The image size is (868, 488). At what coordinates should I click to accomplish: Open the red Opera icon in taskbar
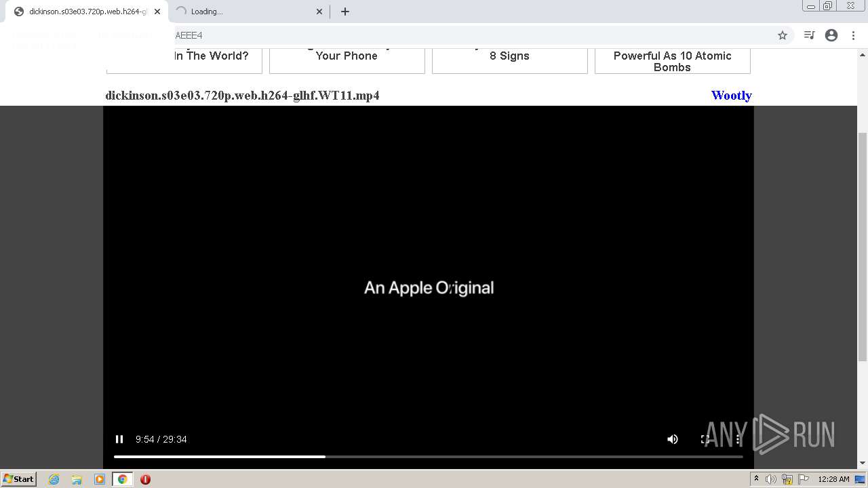pos(145,479)
